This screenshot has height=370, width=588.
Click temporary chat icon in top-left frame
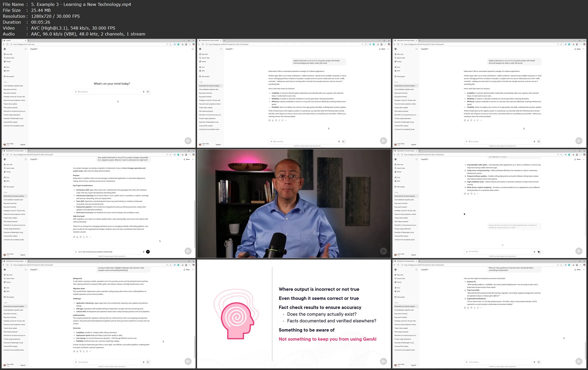[193, 49]
